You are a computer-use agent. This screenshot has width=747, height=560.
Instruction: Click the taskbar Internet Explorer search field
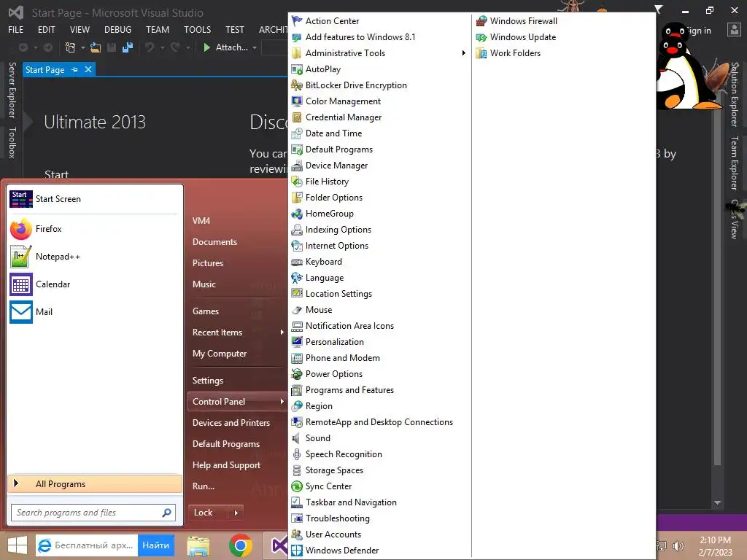[x=87, y=545]
